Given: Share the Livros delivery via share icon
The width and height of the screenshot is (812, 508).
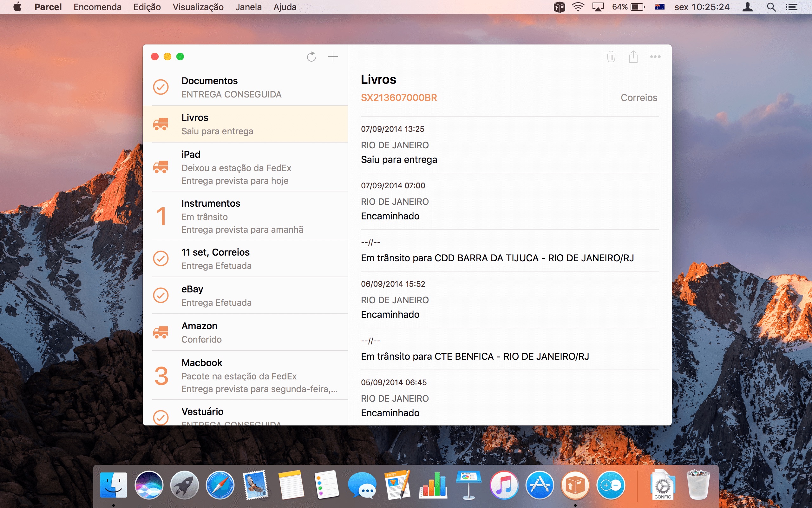Looking at the screenshot, I should click(633, 57).
